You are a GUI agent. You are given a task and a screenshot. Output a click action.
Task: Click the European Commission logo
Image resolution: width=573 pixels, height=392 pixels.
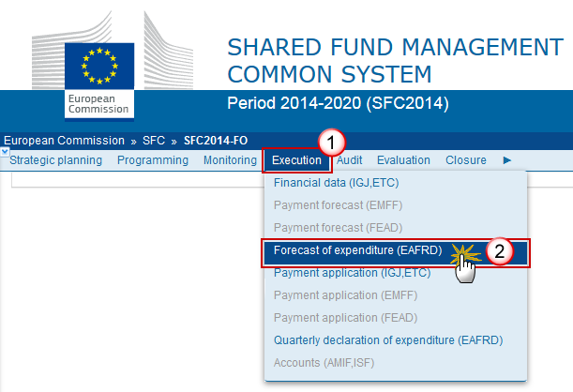[x=99, y=82]
